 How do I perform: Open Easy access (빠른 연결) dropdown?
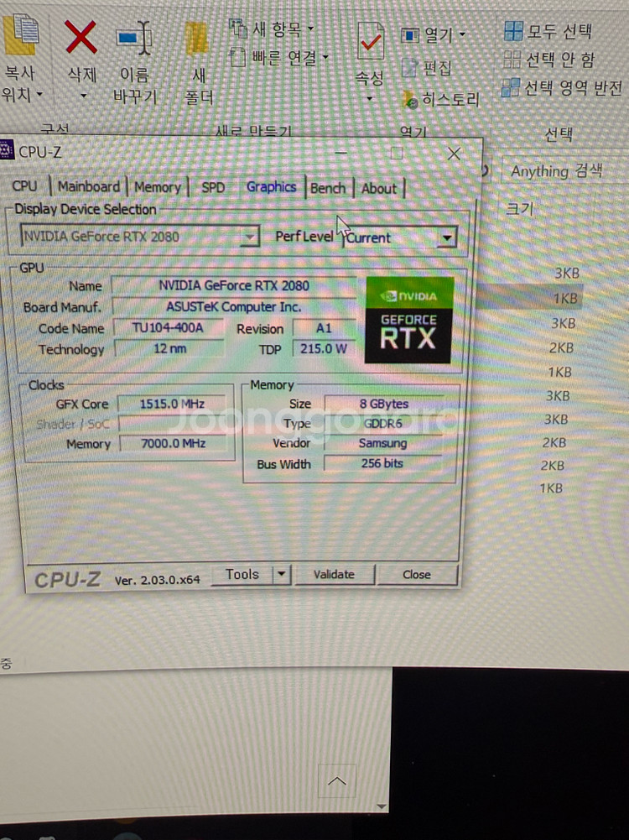tap(279, 57)
